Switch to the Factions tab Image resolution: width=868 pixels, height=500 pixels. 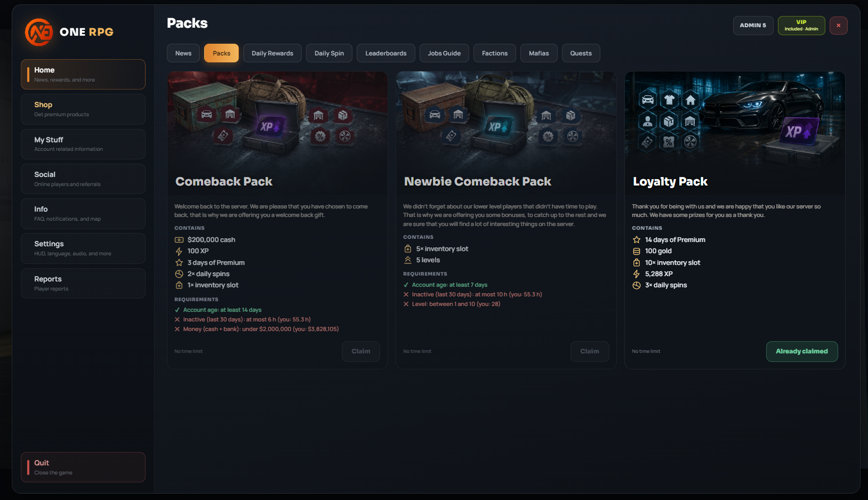click(x=495, y=53)
